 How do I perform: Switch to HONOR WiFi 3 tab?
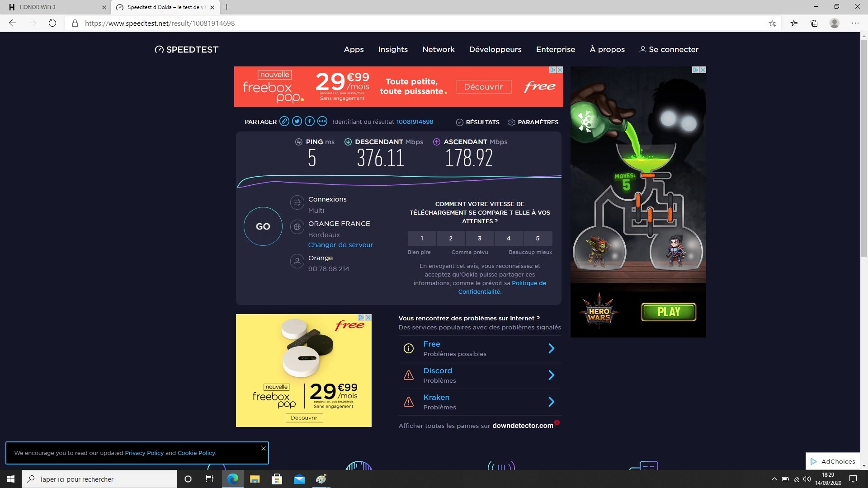click(55, 7)
